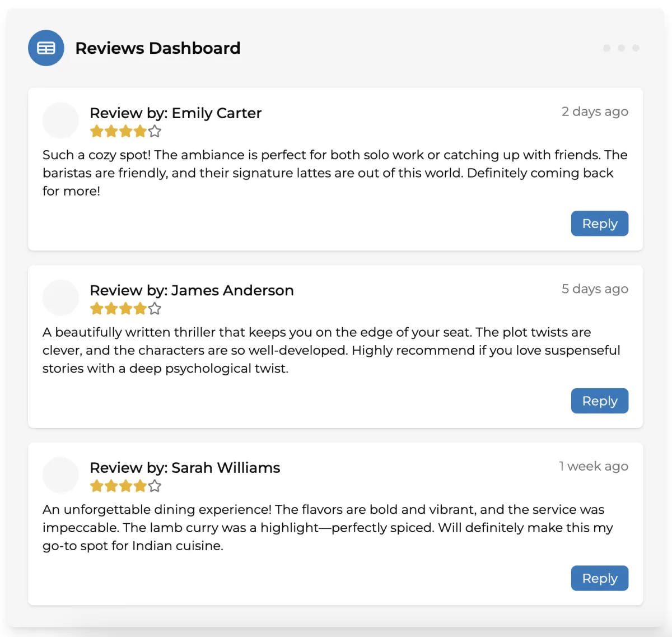Click the '1 week ago' timestamp

point(593,466)
